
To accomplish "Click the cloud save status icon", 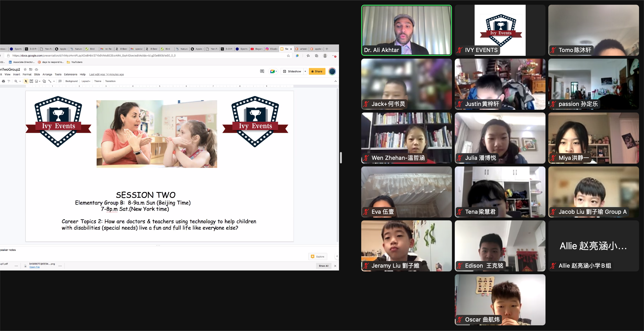I will coord(37,70).
